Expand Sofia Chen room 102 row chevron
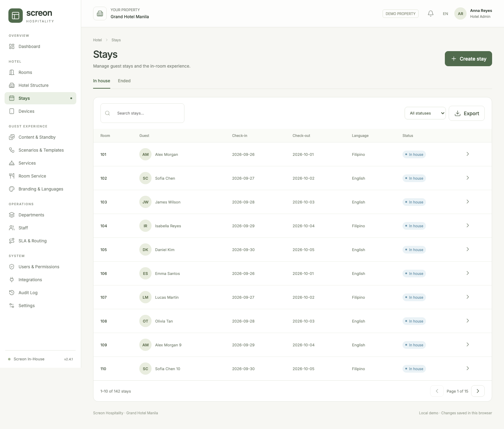Screen dimensions: 504x429 coord(468,178)
